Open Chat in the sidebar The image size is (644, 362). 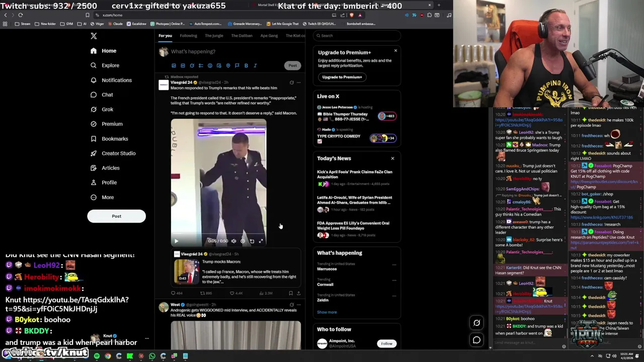tap(102, 95)
